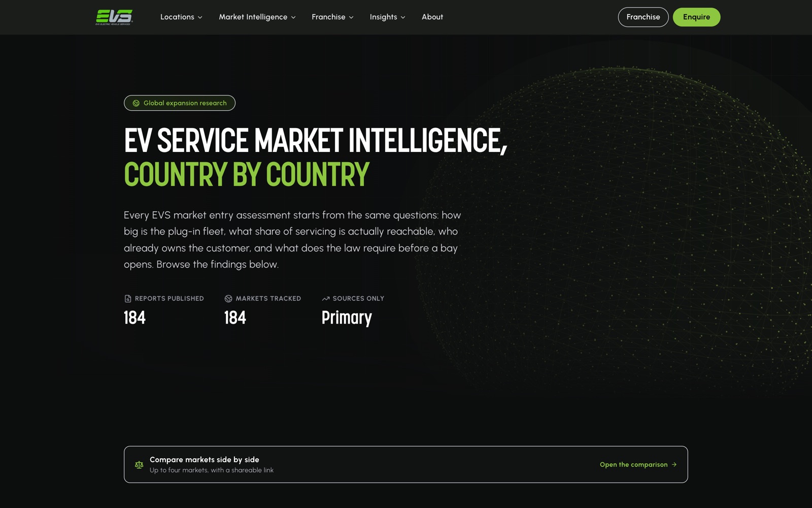Click the SOURCES ONLY label

point(358,299)
